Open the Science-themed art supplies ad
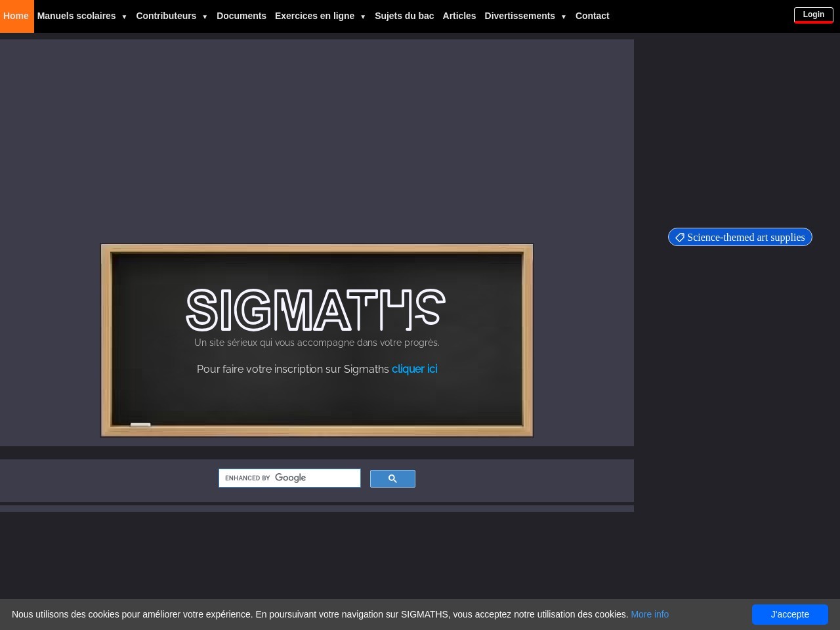Viewport: 840px width, 630px height. 740,237
